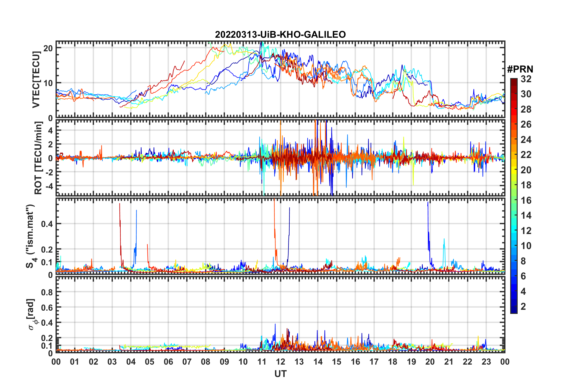Select colorbar tick label "28"

pos(526,109)
